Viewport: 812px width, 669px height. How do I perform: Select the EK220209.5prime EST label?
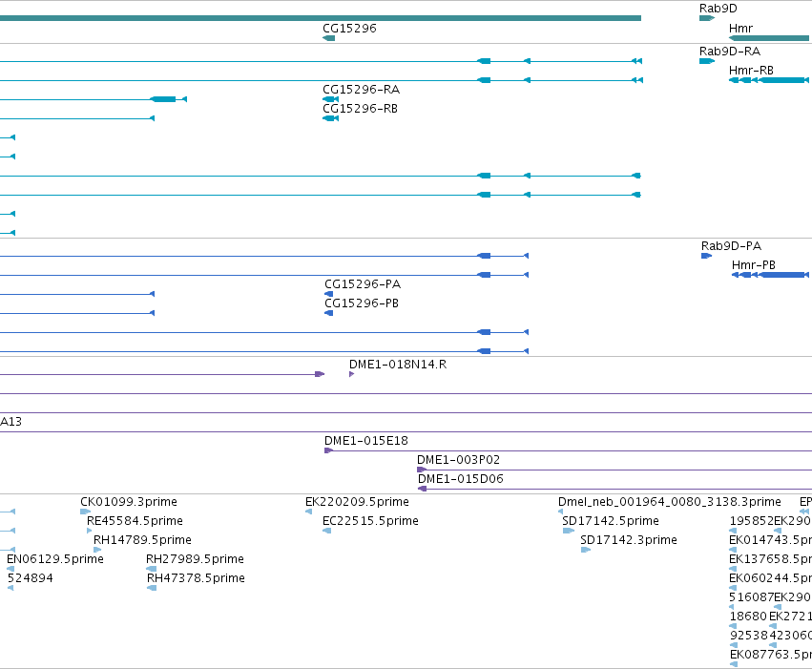357,502
